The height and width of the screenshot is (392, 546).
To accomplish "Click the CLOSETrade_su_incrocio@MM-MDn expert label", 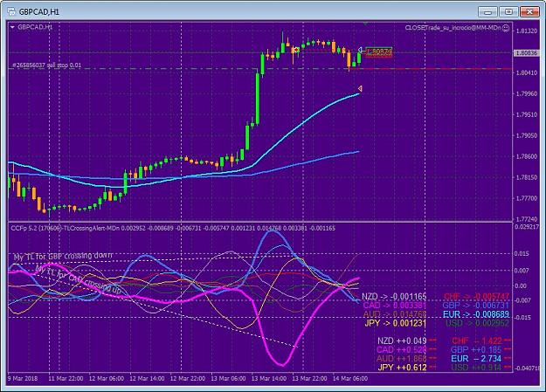I will click(453, 28).
